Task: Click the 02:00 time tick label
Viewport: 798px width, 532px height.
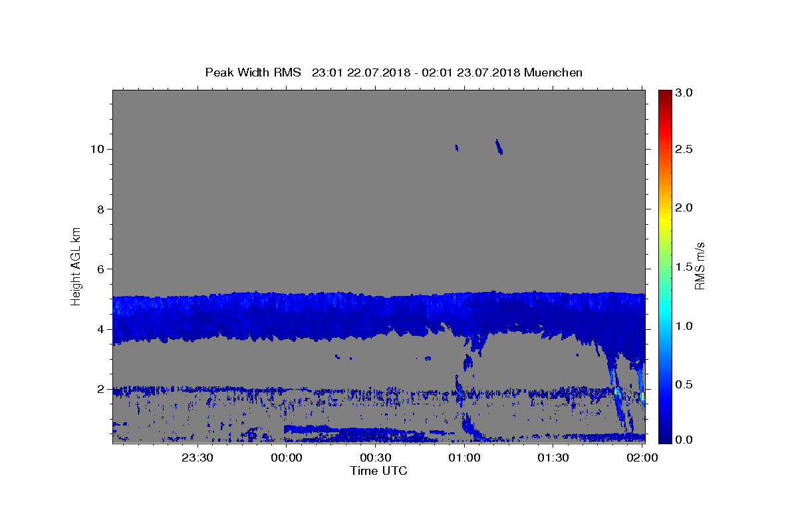Action: click(x=642, y=458)
